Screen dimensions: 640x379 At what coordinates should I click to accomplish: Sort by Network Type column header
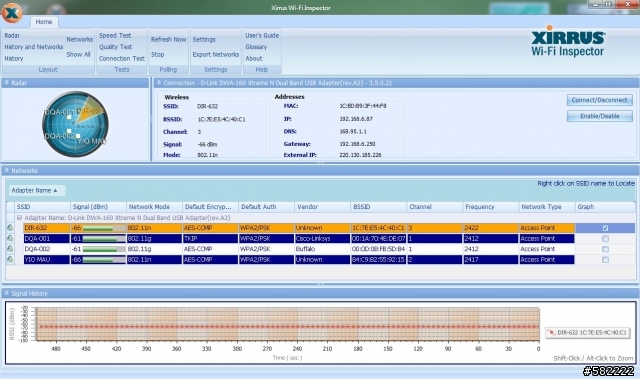[547, 206]
